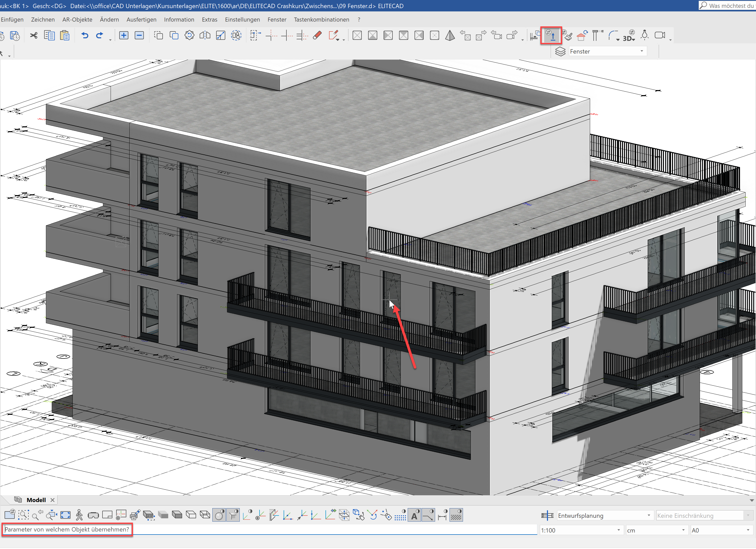The image size is (756, 549).
Task: Click the 'Was möchtest du' search field
Action: [x=727, y=6]
